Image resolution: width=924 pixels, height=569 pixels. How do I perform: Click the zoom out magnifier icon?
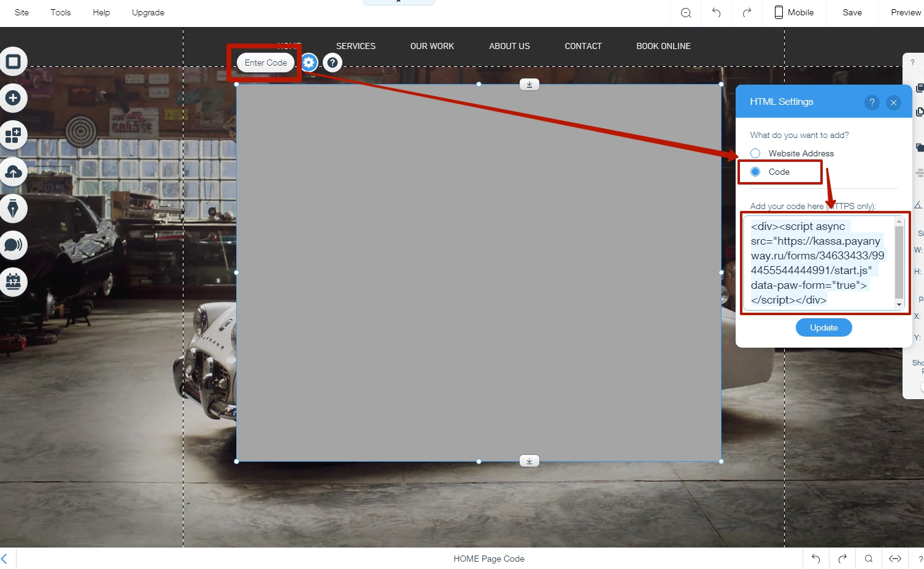click(686, 13)
